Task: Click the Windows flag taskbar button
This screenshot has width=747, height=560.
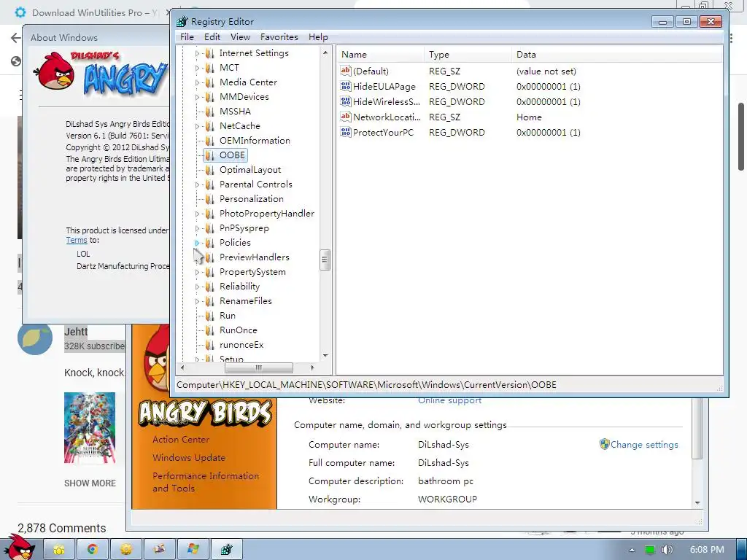Action: click(x=193, y=550)
